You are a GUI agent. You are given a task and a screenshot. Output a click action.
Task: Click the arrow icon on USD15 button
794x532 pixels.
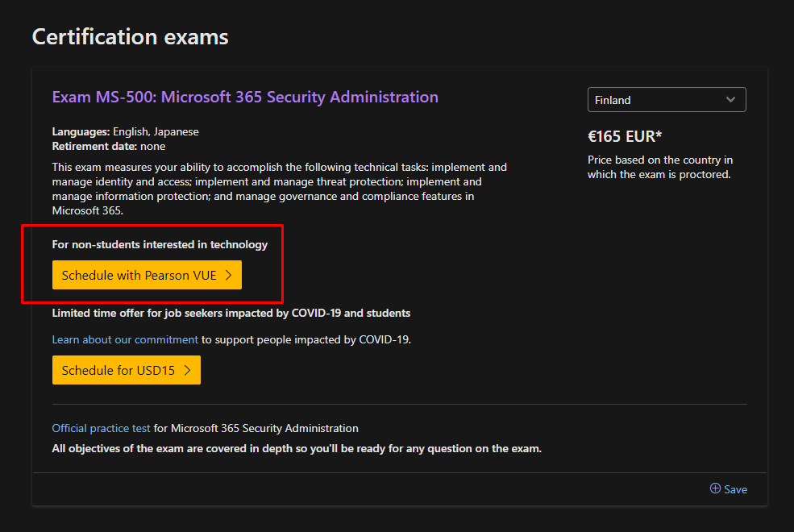(187, 371)
